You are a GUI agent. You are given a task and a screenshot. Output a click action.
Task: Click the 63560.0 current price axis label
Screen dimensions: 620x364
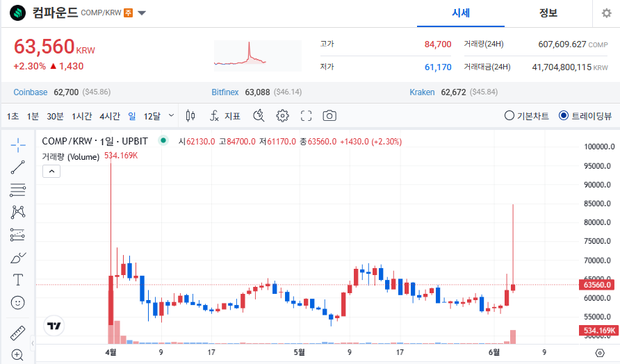597,285
